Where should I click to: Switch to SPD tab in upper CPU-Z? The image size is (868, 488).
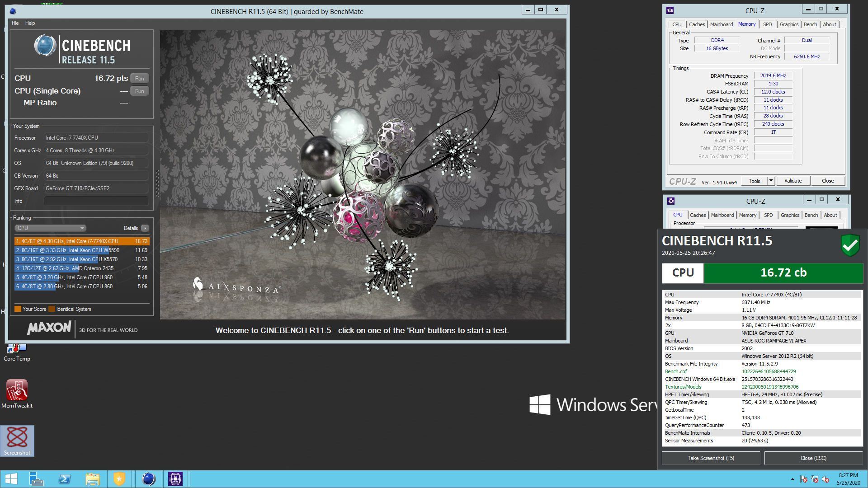click(x=768, y=24)
